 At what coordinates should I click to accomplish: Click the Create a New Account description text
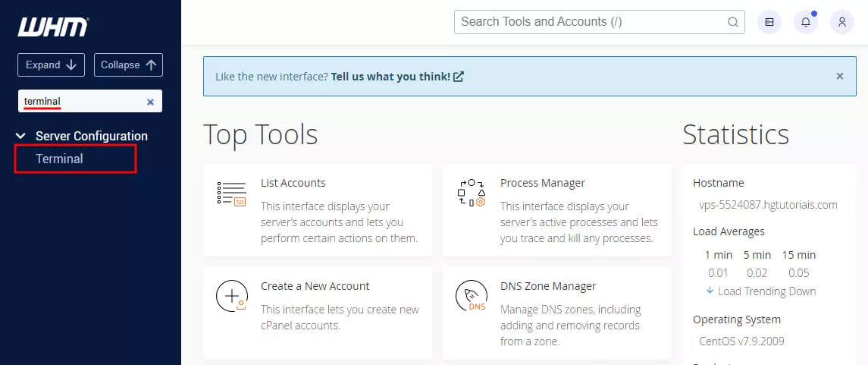pyautogui.click(x=340, y=317)
